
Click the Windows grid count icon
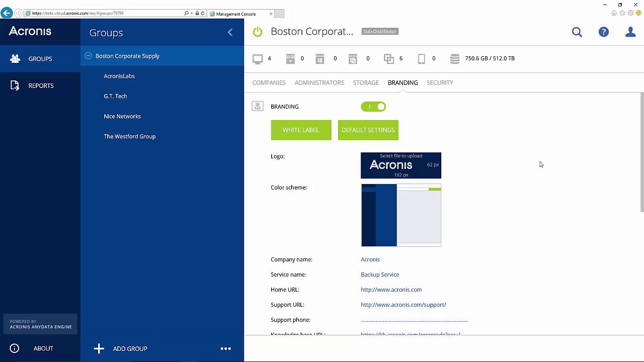coord(320,59)
